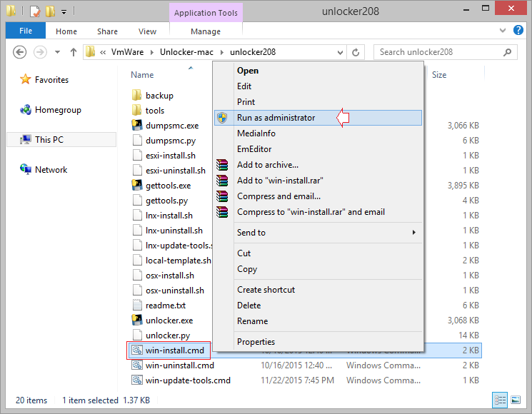Open the File tab

[26, 31]
